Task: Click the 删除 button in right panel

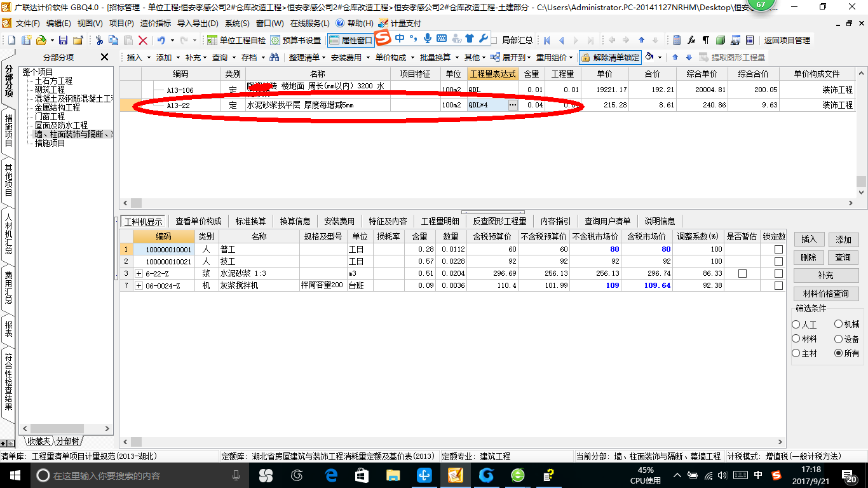Action: (x=809, y=257)
